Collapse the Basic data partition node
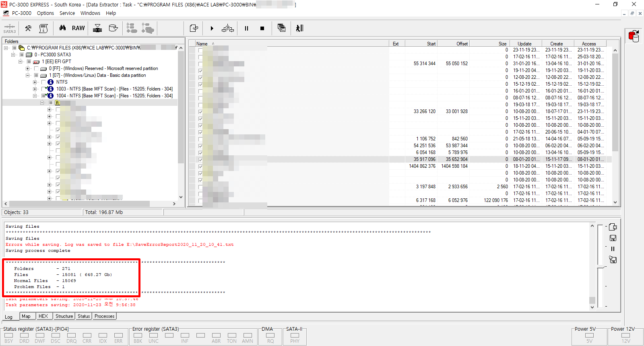This screenshot has width=644, height=346. (x=28, y=75)
